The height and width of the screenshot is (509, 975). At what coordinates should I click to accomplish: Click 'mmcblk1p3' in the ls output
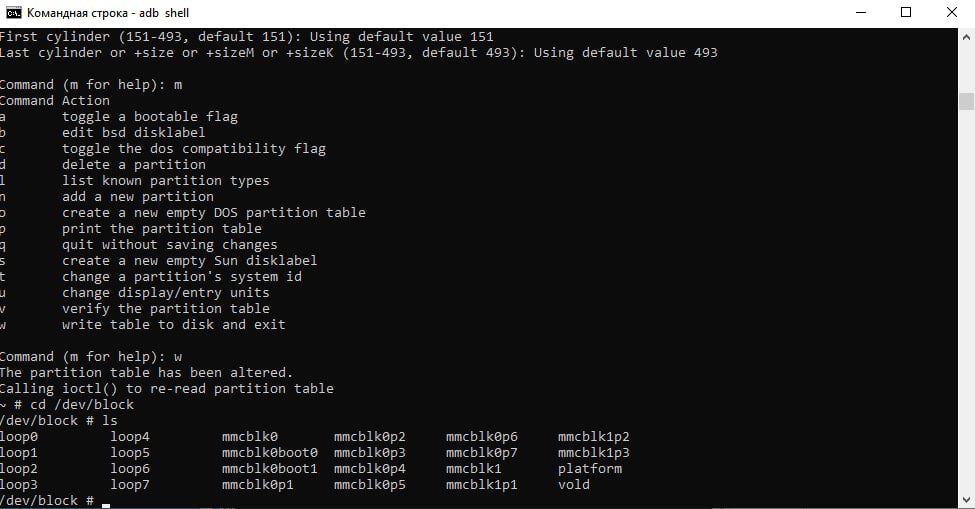[x=593, y=452]
